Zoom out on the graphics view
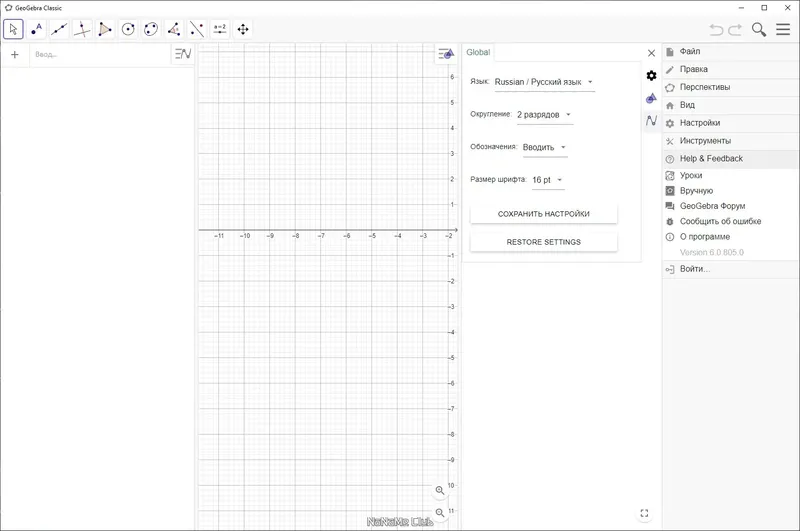The width and height of the screenshot is (800, 531). point(440,513)
